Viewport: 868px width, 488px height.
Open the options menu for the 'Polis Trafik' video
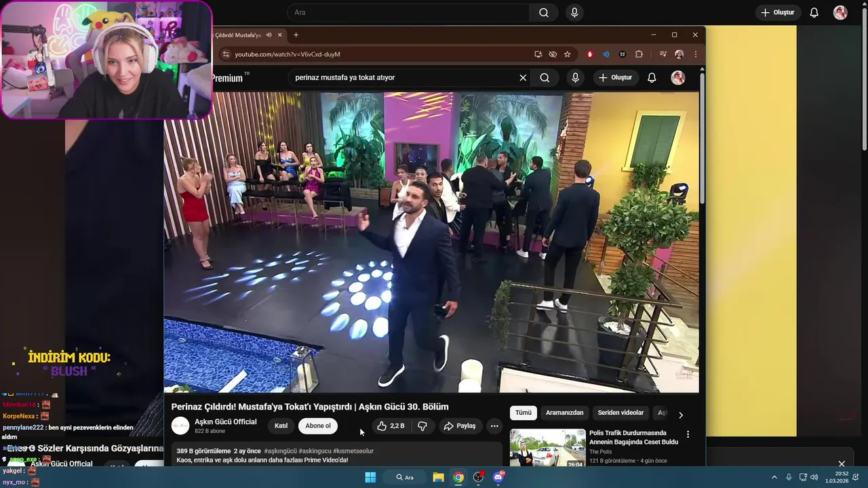point(688,434)
